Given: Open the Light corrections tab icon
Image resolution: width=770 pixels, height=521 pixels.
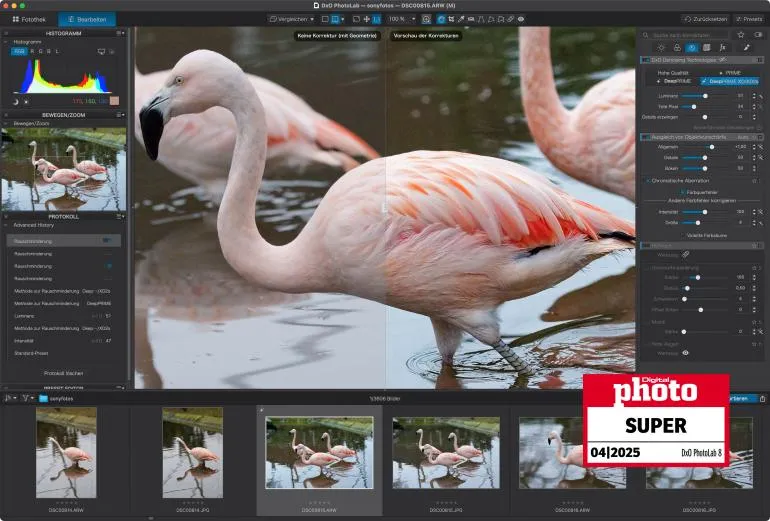Looking at the screenshot, I should 661,48.
